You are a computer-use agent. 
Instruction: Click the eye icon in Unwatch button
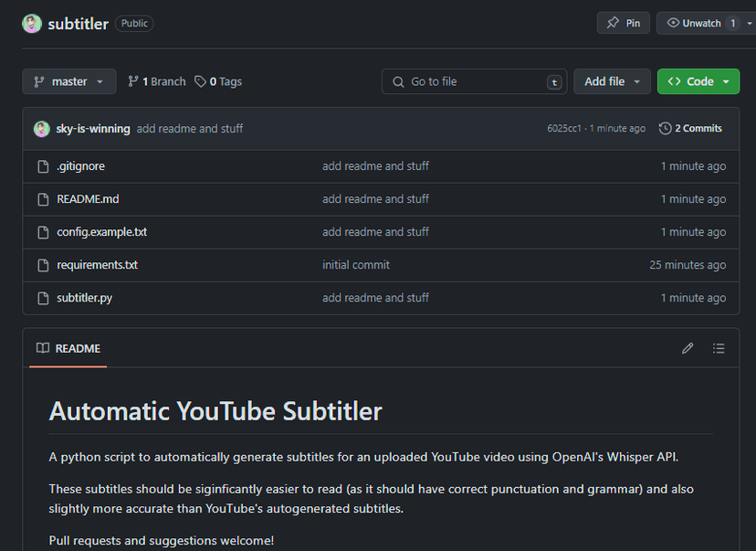tap(673, 23)
